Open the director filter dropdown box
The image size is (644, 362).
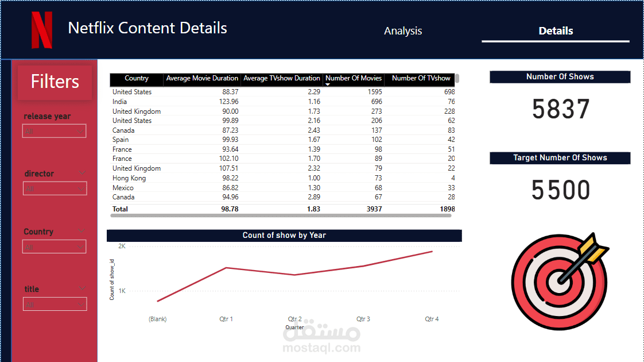pyautogui.click(x=55, y=188)
